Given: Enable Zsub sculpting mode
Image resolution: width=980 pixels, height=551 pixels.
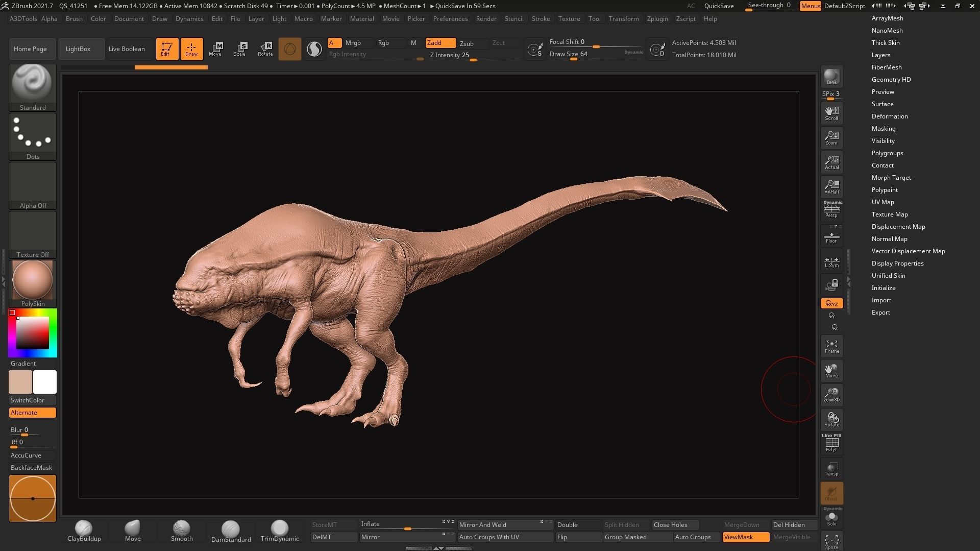Looking at the screenshot, I should 467,43.
